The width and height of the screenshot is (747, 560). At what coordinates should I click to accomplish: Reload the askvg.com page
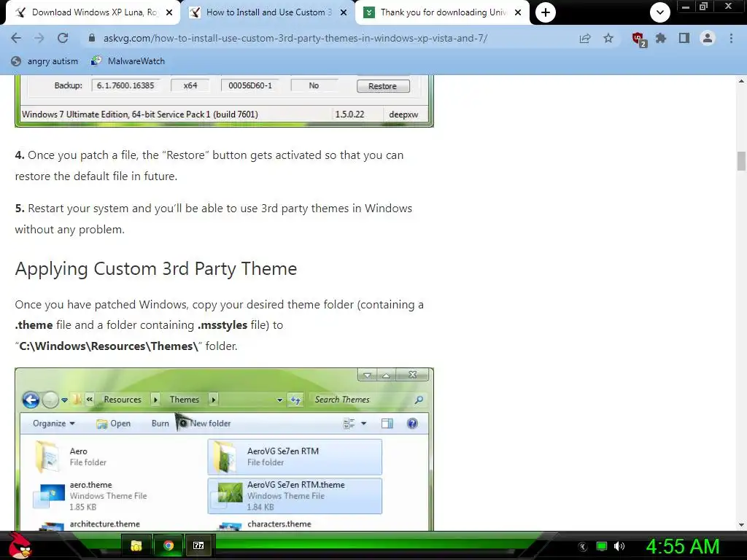click(x=63, y=38)
